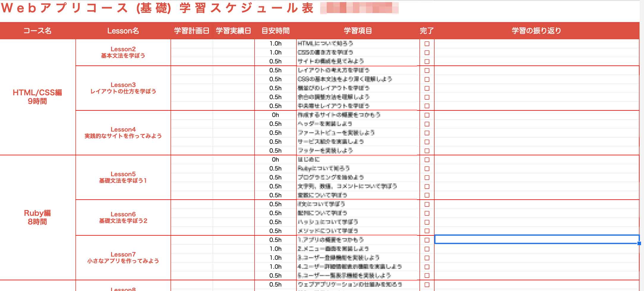Check the 完了 box for 配列について学ぼう
This screenshot has height=291, width=644.
[x=427, y=213]
